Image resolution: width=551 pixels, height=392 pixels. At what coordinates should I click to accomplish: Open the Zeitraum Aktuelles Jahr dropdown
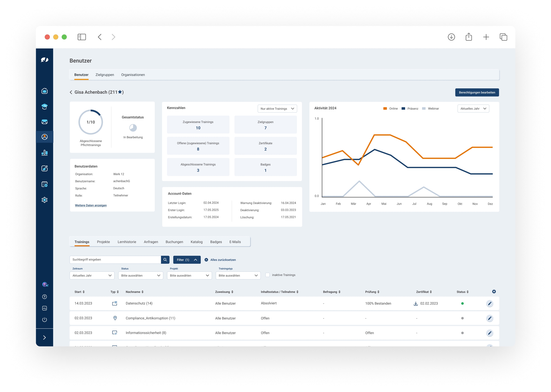[x=92, y=275]
